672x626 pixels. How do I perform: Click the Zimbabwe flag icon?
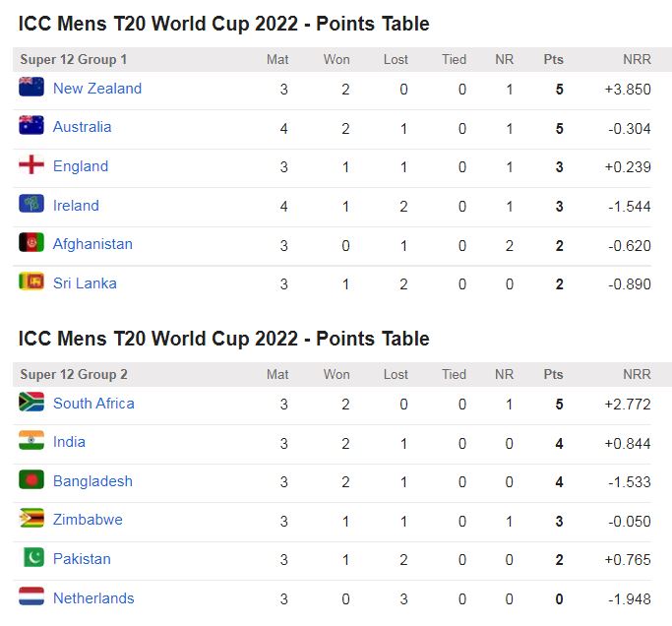coord(31,519)
